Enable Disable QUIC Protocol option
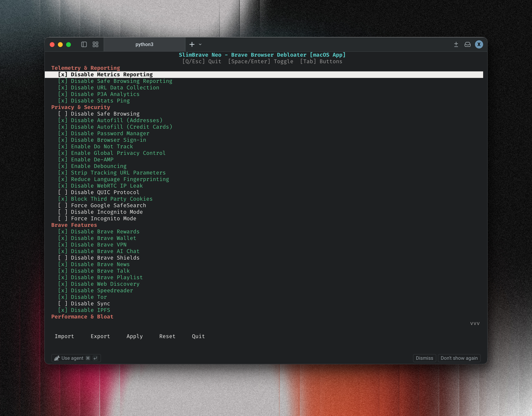 tap(99, 192)
